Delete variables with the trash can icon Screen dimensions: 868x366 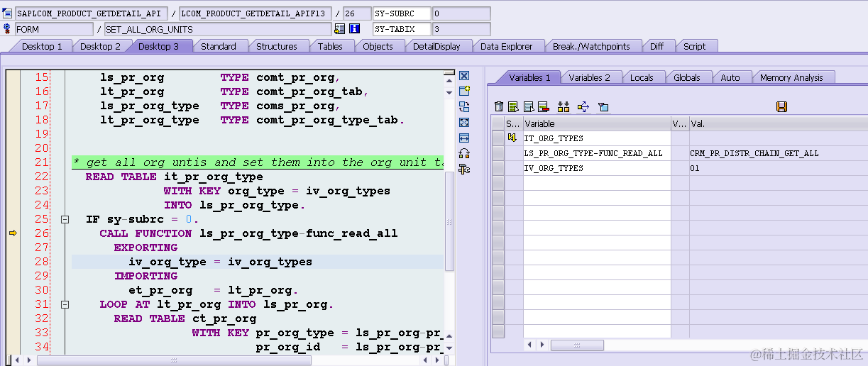point(498,106)
